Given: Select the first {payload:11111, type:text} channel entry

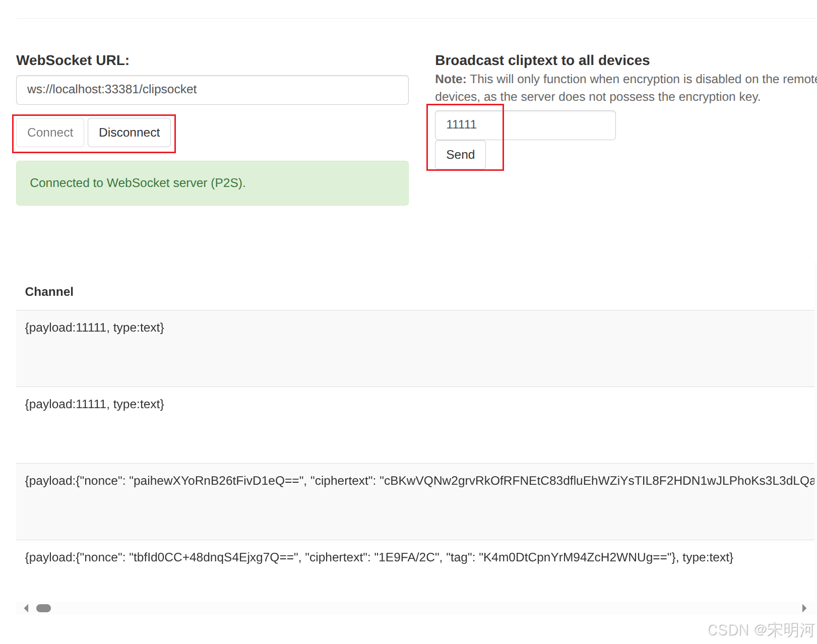Looking at the screenshot, I should 94,328.
